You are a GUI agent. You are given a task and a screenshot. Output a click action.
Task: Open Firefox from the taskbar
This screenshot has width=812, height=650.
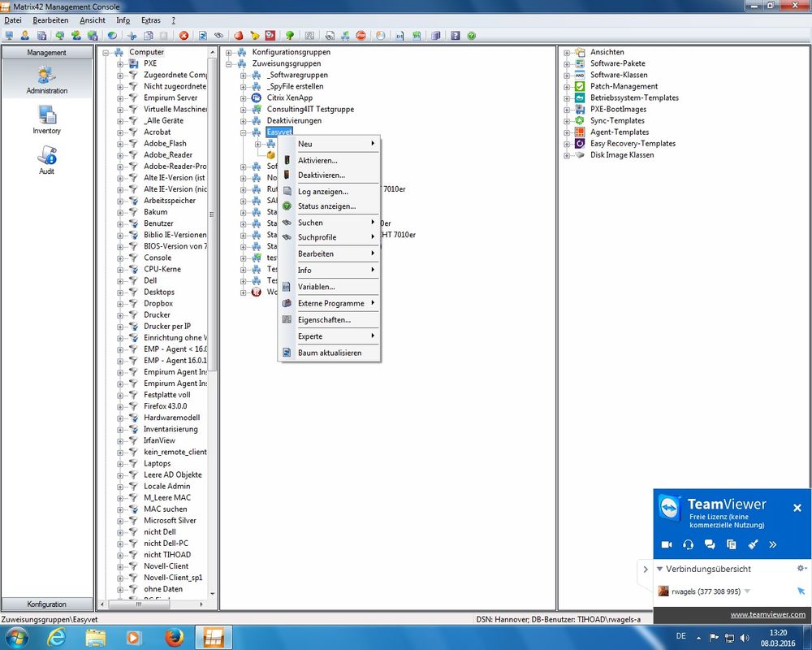tap(175, 637)
